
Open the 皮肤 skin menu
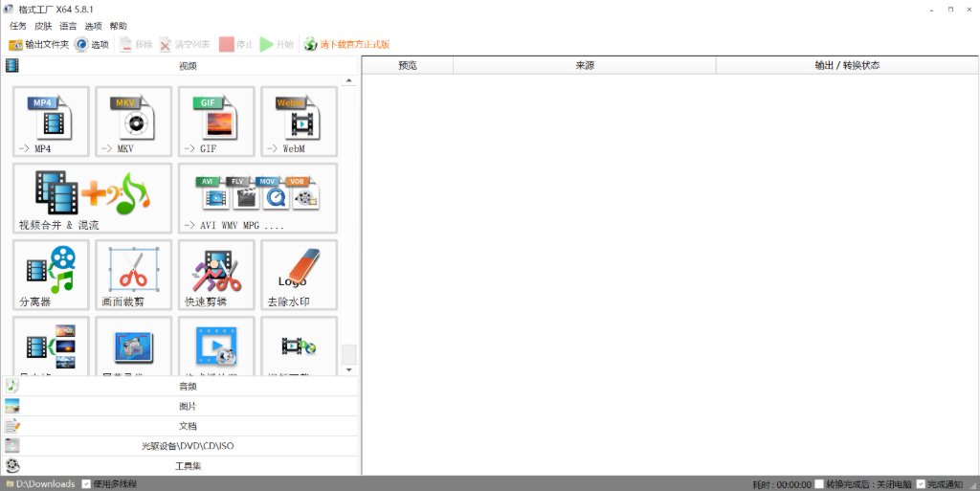coord(43,26)
